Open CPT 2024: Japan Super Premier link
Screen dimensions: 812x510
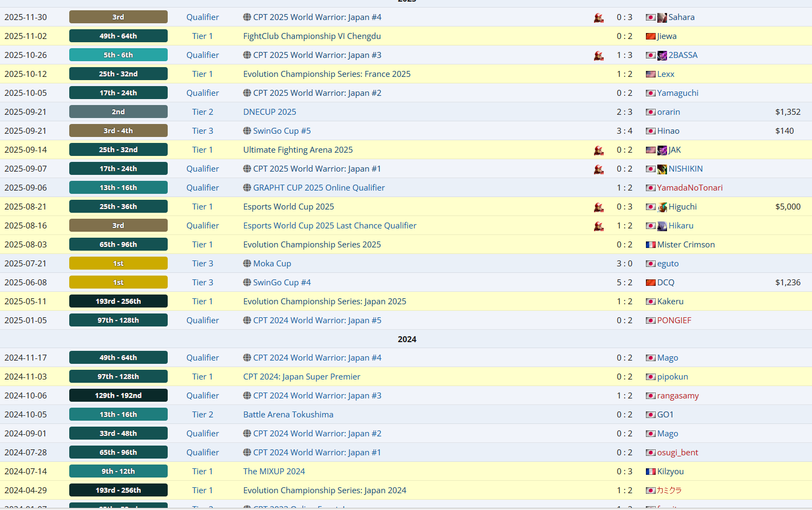(x=302, y=377)
